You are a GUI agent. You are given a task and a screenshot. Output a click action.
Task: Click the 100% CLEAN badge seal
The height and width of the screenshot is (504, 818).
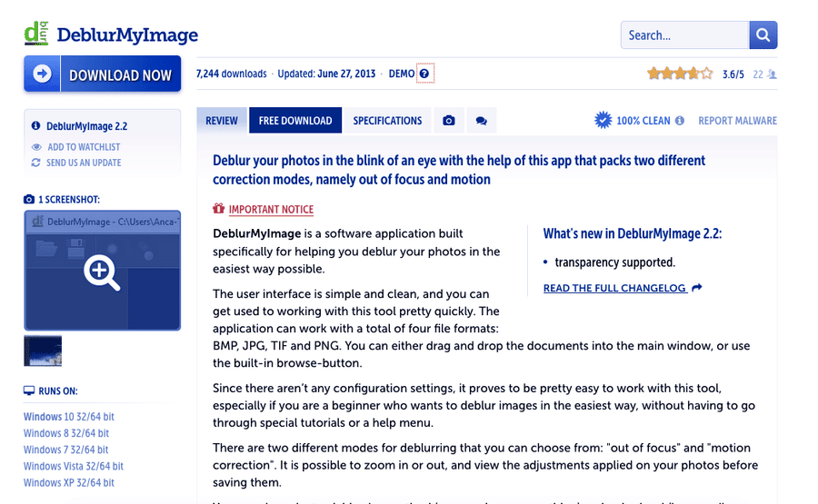[604, 120]
